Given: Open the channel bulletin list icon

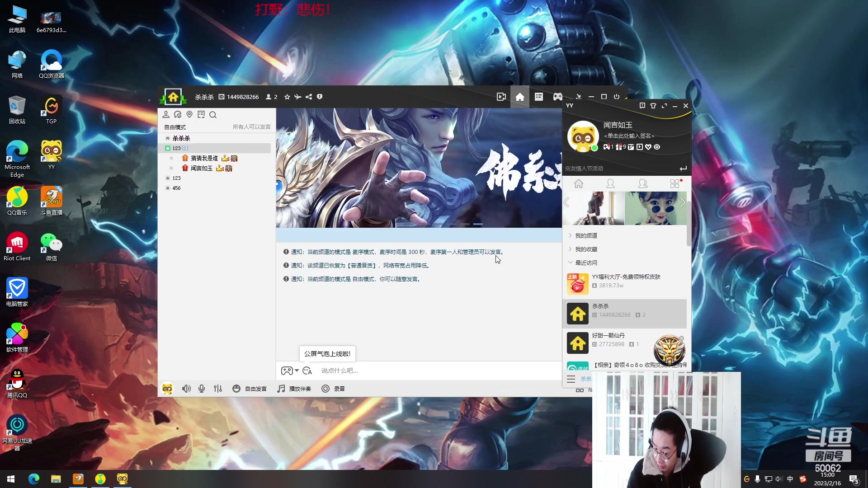Looking at the screenshot, I should pyautogui.click(x=539, y=97).
